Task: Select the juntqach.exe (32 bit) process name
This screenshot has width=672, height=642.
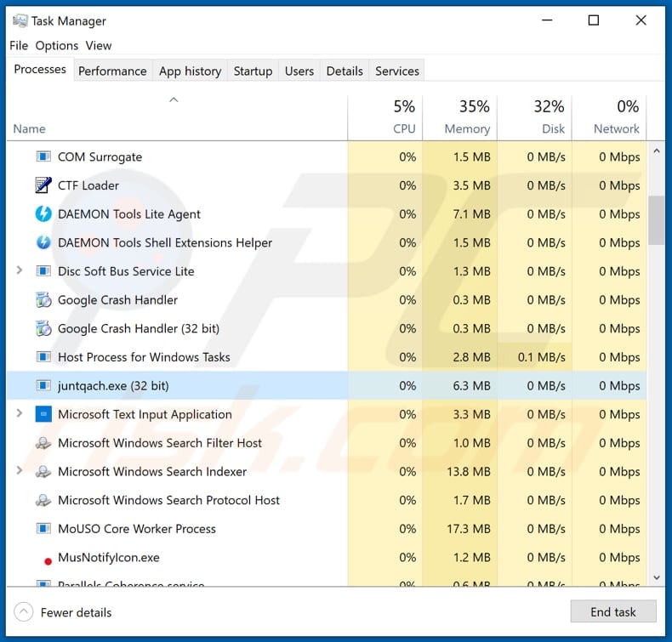Action: (113, 386)
